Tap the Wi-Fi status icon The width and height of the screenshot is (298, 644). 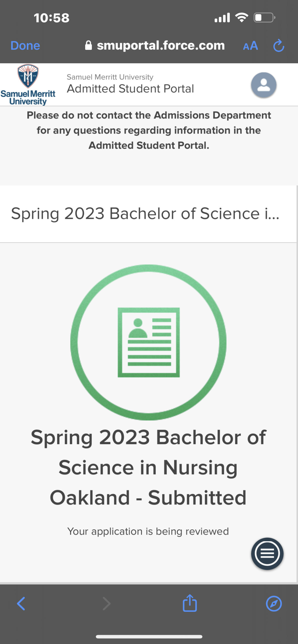[x=241, y=18]
